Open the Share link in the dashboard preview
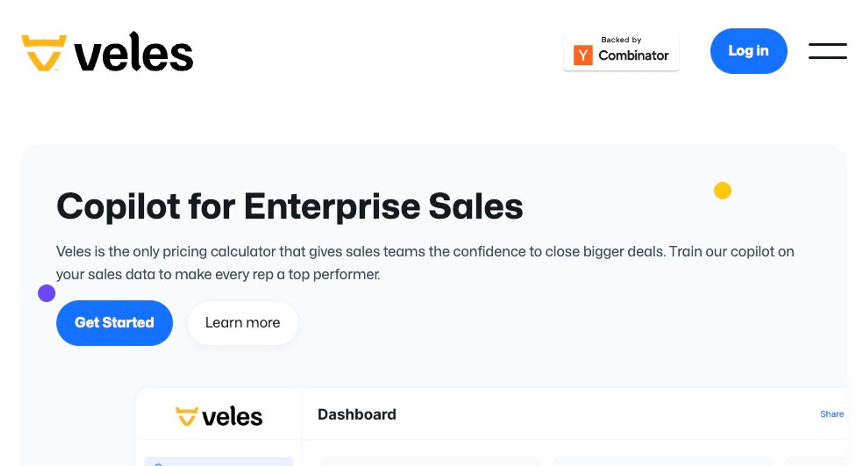868x466 pixels. (832, 414)
